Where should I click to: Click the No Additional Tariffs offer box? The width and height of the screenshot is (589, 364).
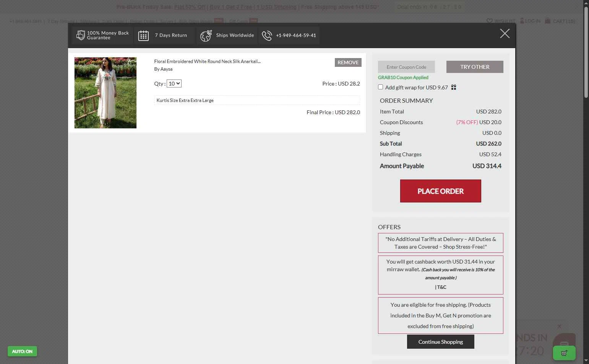click(x=440, y=243)
